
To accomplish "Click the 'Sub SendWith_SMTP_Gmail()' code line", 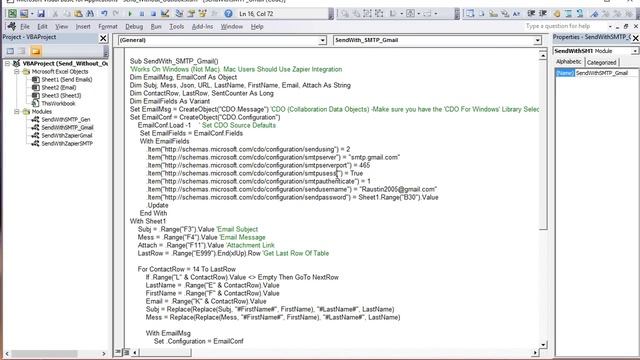I will pyautogui.click(x=174, y=61).
